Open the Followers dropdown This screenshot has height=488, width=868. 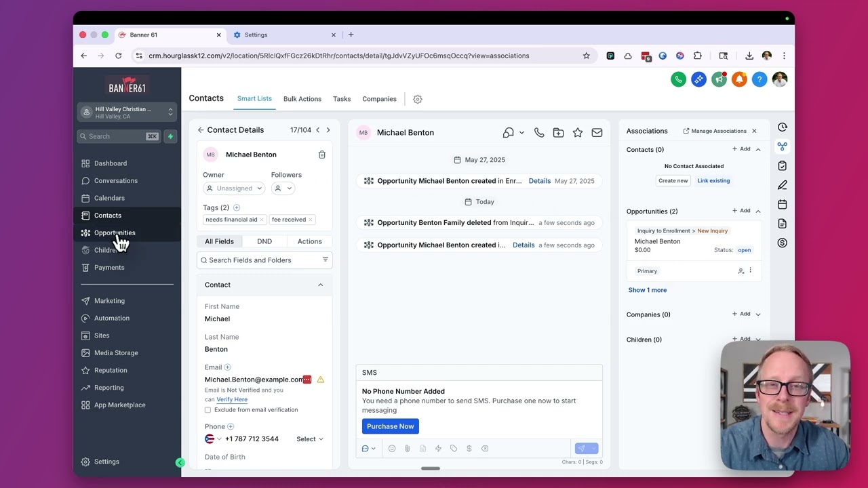pyautogui.click(x=283, y=188)
